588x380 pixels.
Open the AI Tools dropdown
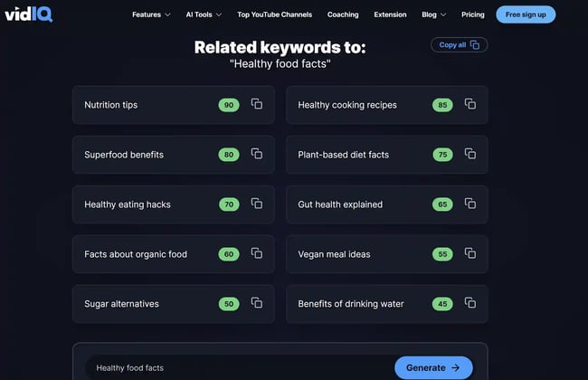click(x=204, y=14)
